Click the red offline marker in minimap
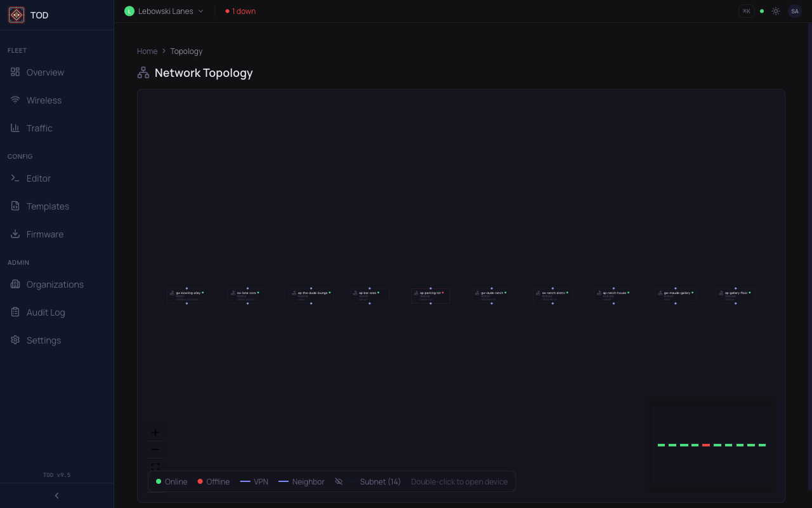Image resolution: width=812 pixels, height=508 pixels. (x=706, y=445)
